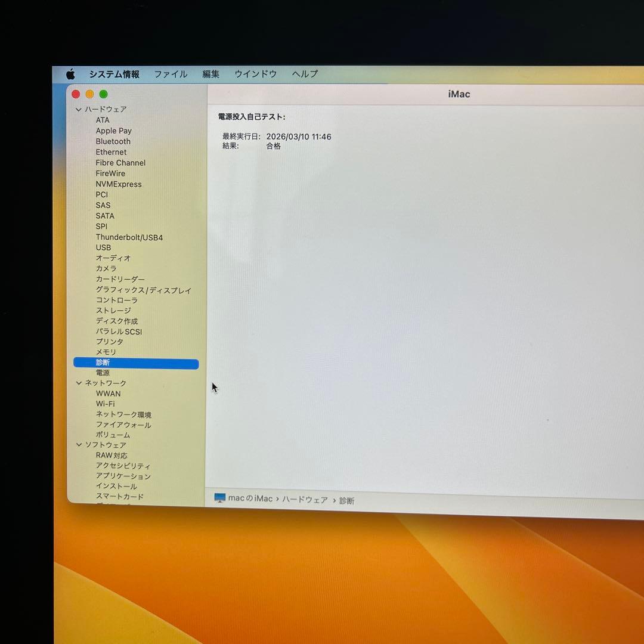
Task: Close the System Information window
Action: (x=76, y=94)
